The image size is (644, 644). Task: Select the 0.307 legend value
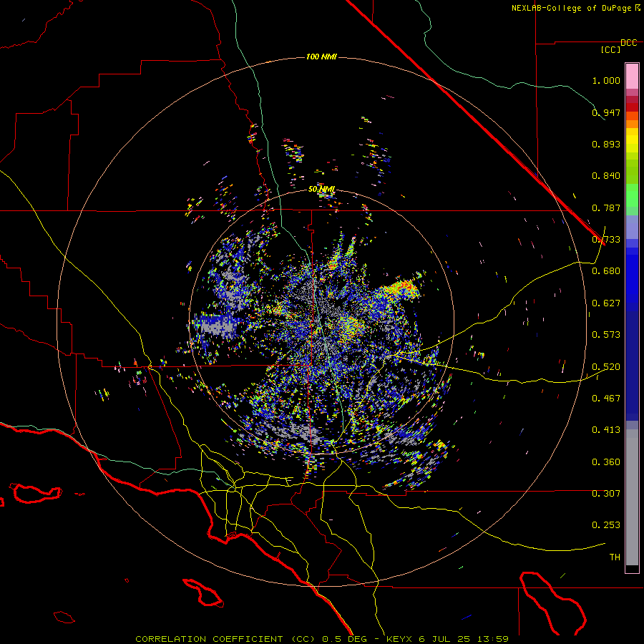pyautogui.click(x=606, y=494)
